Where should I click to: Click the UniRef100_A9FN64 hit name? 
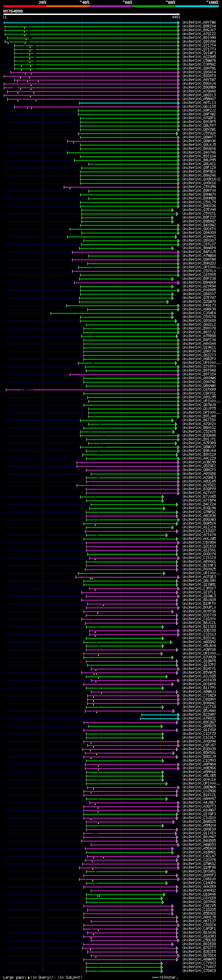(x=199, y=764)
